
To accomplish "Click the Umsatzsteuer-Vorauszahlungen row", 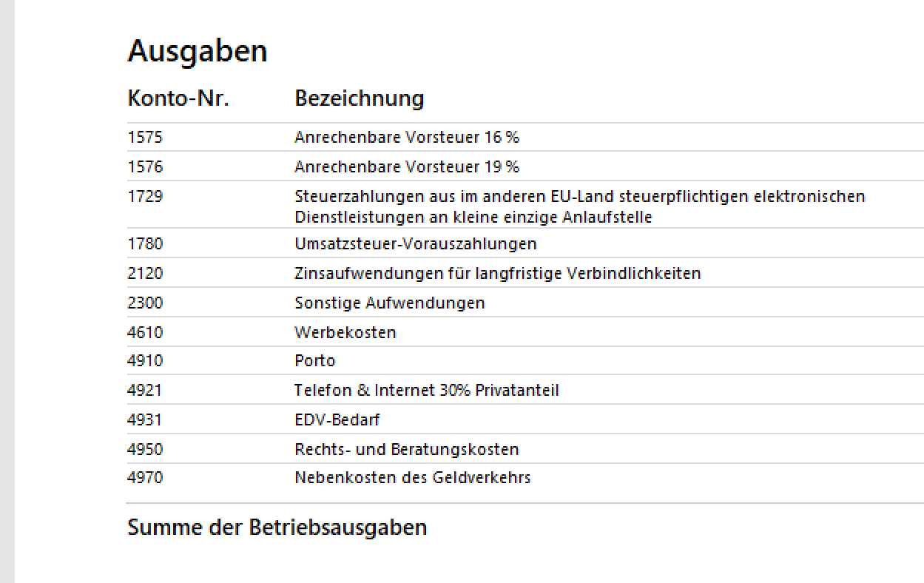I will coord(525,243).
